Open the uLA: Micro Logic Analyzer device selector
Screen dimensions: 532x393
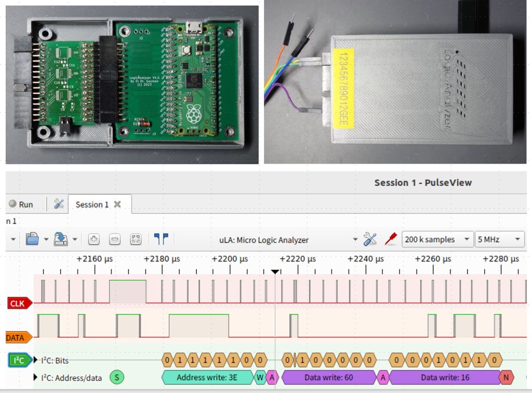coord(288,240)
